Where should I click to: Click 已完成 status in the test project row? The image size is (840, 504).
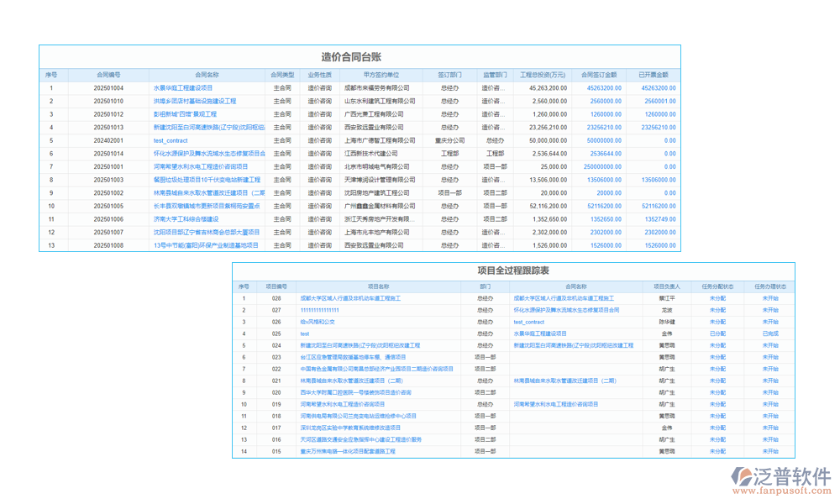coord(769,333)
